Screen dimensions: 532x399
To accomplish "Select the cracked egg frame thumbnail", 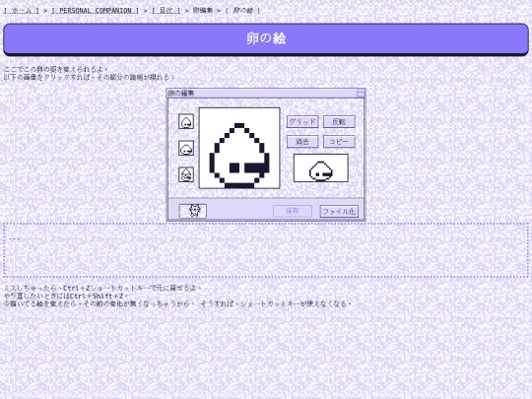I will point(186,174).
